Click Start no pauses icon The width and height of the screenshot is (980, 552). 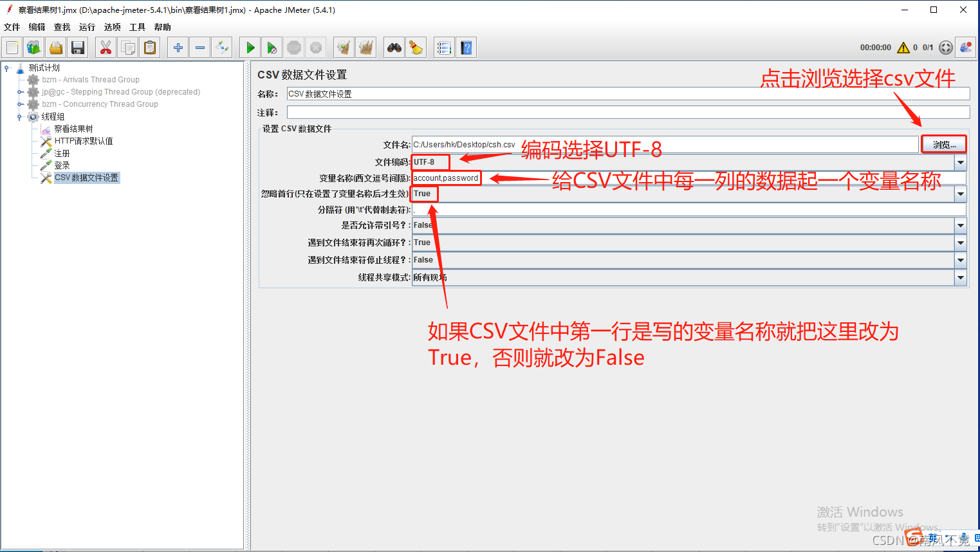tap(272, 48)
